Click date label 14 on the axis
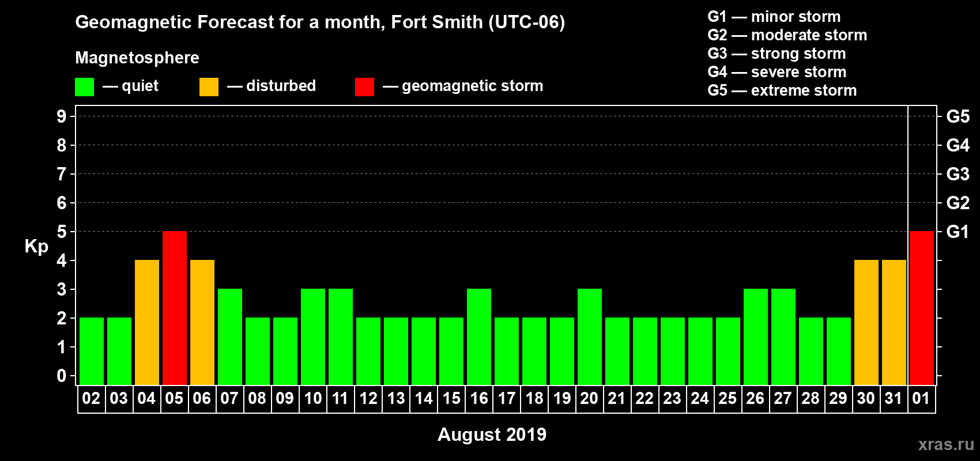The height and width of the screenshot is (461, 980). coord(423,398)
